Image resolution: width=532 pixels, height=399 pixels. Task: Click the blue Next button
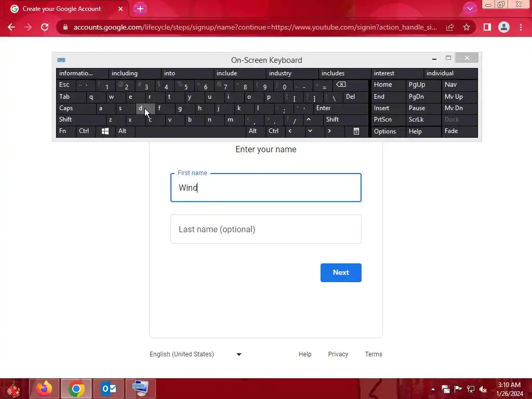[x=341, y=272]
